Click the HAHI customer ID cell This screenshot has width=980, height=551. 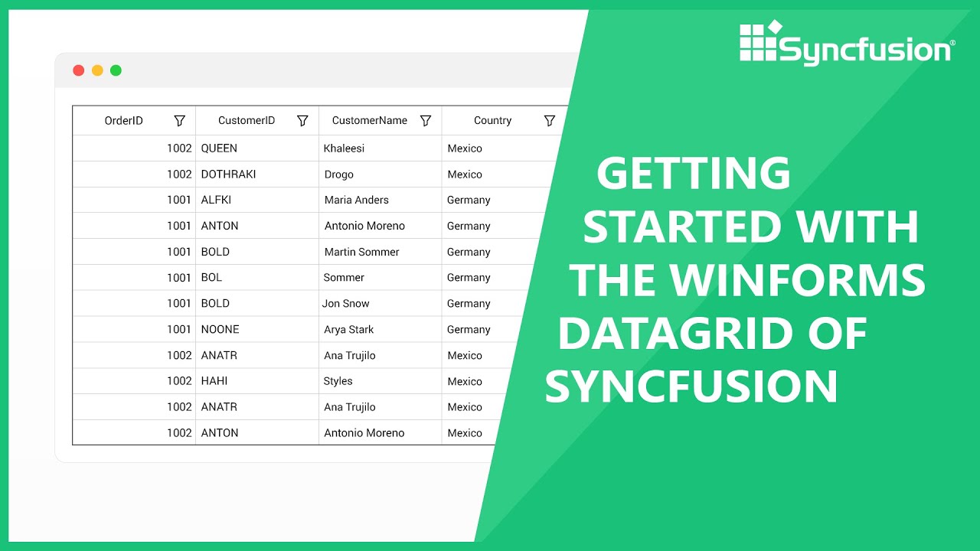(257, 381)
